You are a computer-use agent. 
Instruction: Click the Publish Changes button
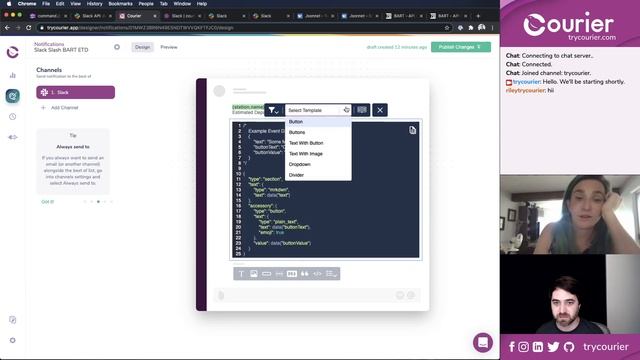(460, 47)
